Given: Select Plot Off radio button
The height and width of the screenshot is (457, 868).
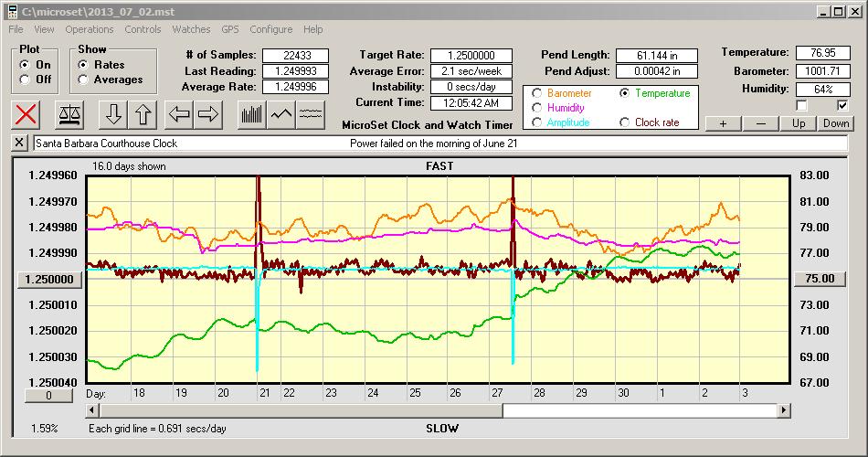Looking at the screenshot, I should (25, 80).
